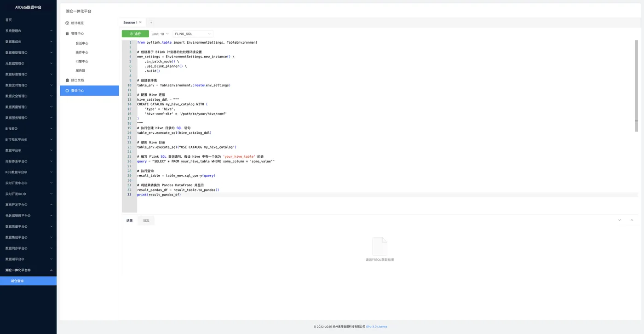Open the 数据平台 sidebar menu
This screenshot has height=334, width=644.
coord(28,150)
